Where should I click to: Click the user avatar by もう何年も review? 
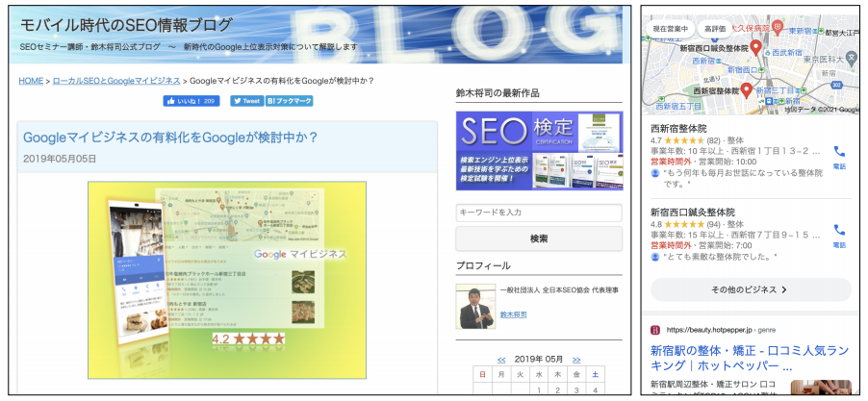[655, 173]
